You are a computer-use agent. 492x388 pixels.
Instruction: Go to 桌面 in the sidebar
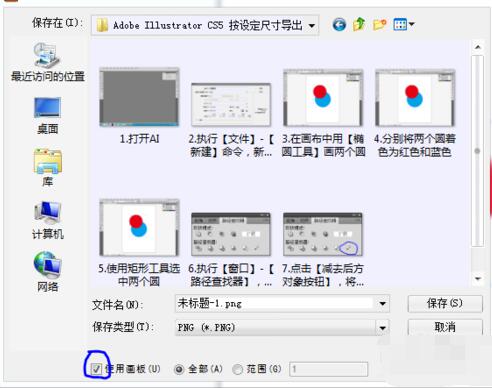pos(48,115)
